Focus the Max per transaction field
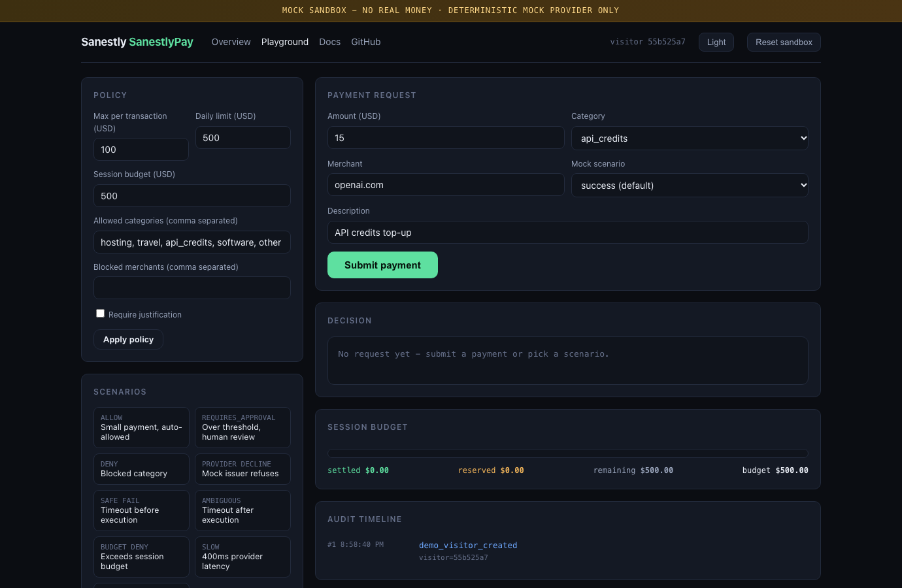The image size is (902, 588). click(141, 150)
